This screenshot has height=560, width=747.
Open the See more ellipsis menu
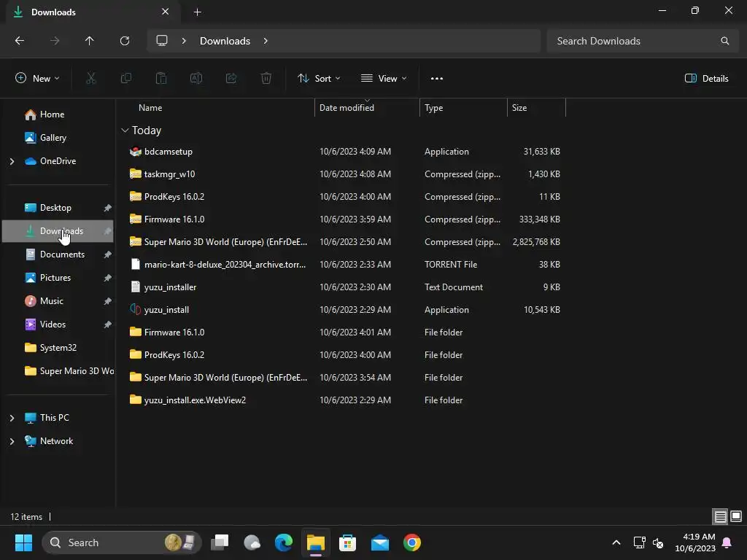(x=436, y=79)
